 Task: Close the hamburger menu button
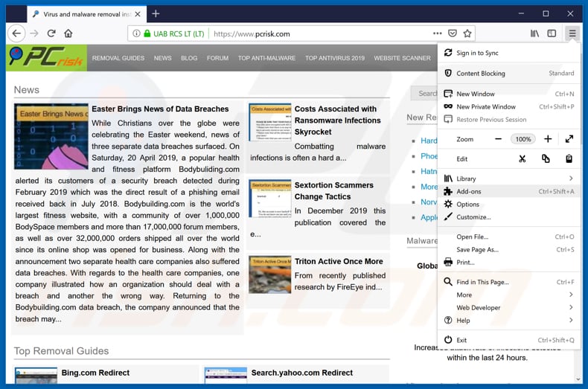coord(572,33)
